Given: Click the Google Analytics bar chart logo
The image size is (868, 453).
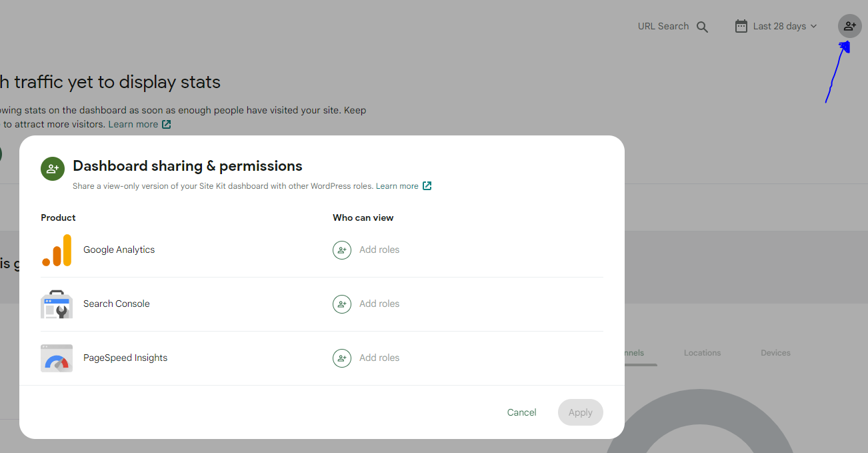Looking at the screenshot, I should point(57,250).
